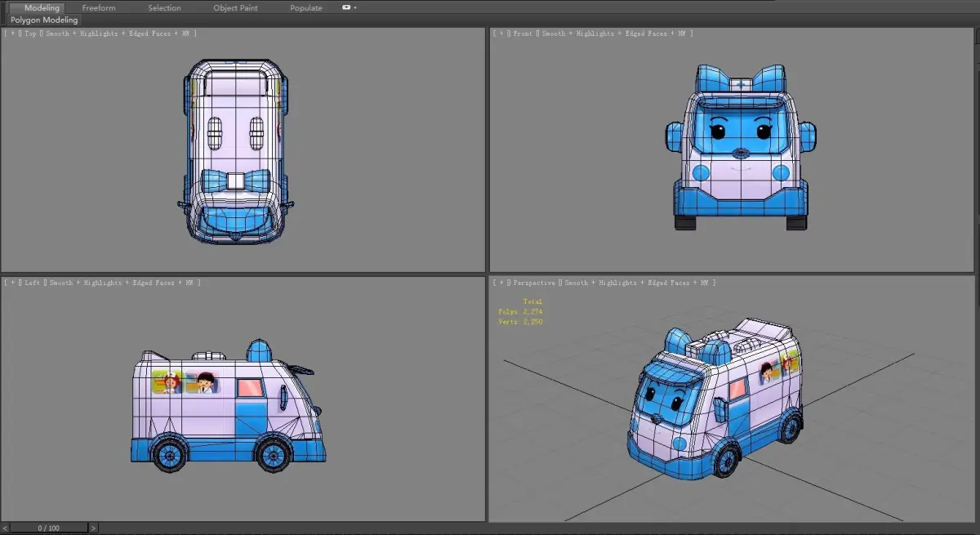Open the Left viewport shading label menu

[x=124, y=283]
